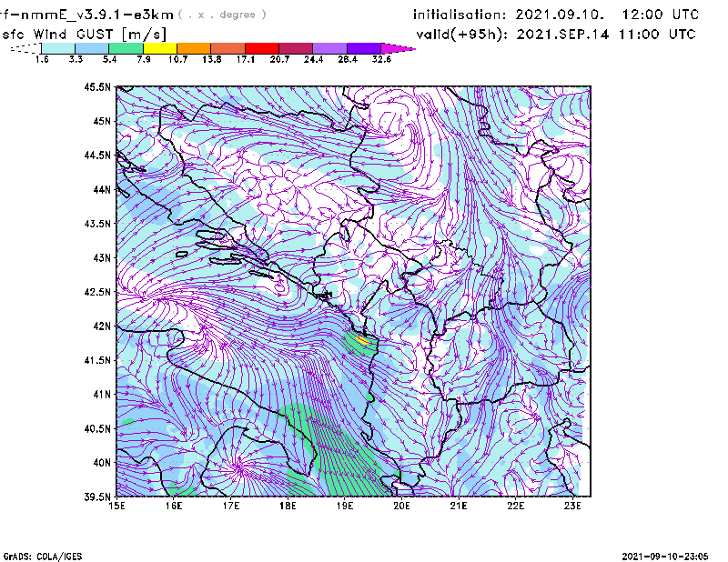Click the crimson legend swatch 20.7–24.4
This screenshot has width=728, height=562.
coord(296,48)
